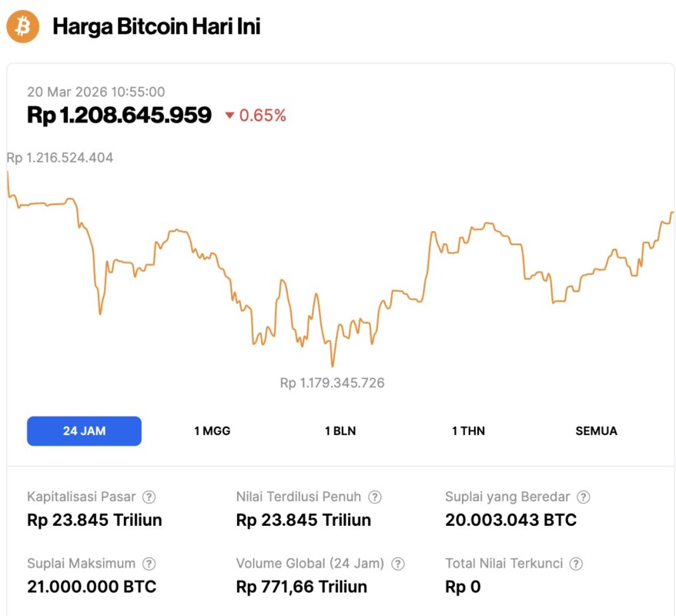The width and height of the screenshot is (676, 616).
Task: Open the Kapitalisasi Pasar help icon
Action: [149, 497]
